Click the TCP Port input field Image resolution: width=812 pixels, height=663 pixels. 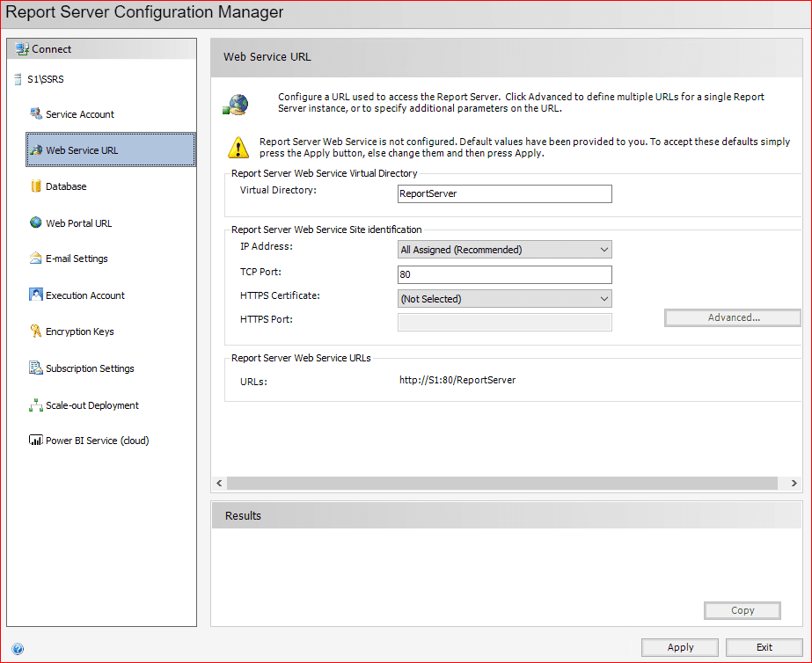(504, 274)
